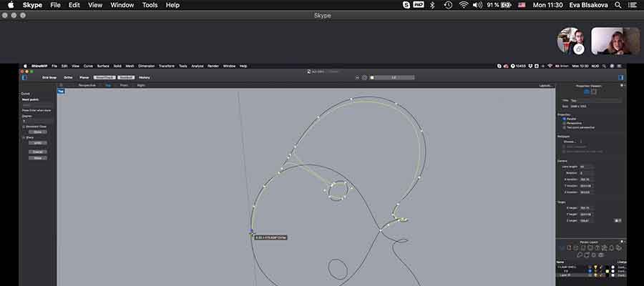
Task: Open the Mesh menu in shared Rhino window
Action: (130, 66)
